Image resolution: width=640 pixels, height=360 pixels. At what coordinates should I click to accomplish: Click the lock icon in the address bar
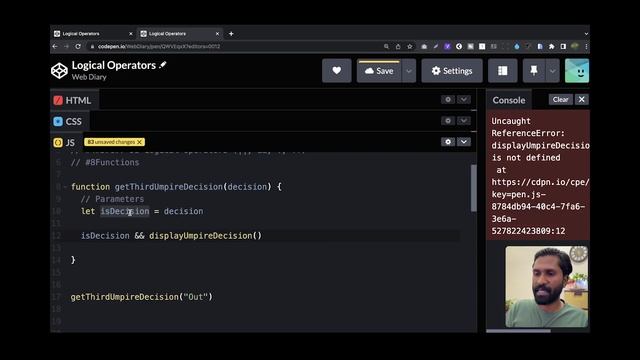click(x=92, y=47)
